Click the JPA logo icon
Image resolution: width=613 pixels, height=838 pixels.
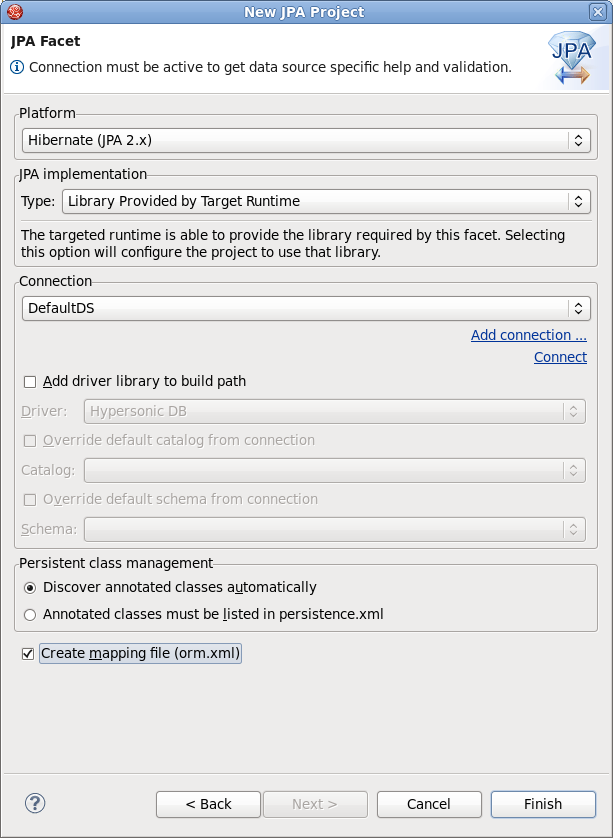[x=571, y=57]
